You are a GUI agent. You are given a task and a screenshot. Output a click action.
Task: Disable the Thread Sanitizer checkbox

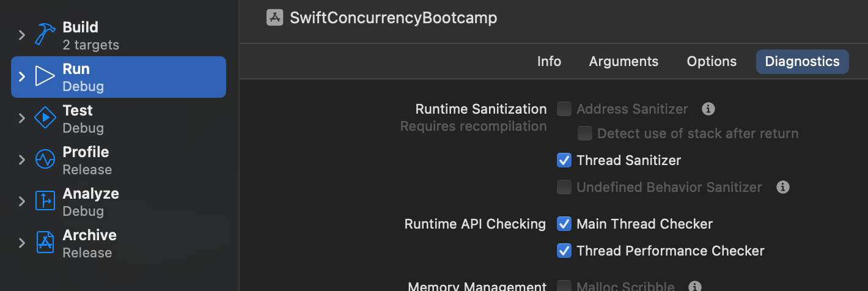[564, 160]
